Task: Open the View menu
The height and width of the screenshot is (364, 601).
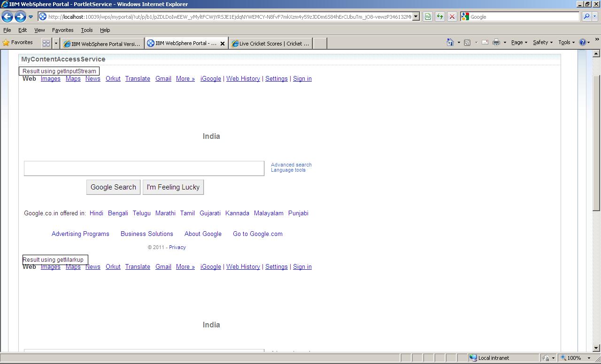Action: point(39,30)
